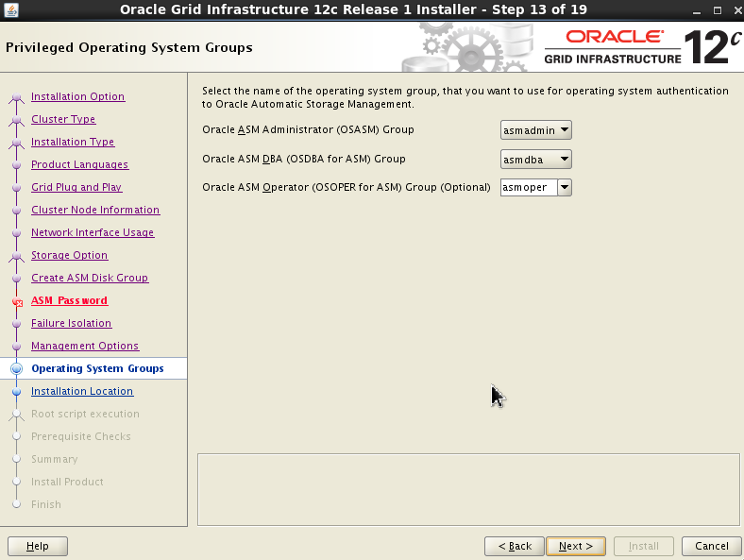This screenshot has height=560, width=744.
Task: Click the Oracle ASM DBA (OSDBA for ASM) Group label
Action: click(304, 159)
